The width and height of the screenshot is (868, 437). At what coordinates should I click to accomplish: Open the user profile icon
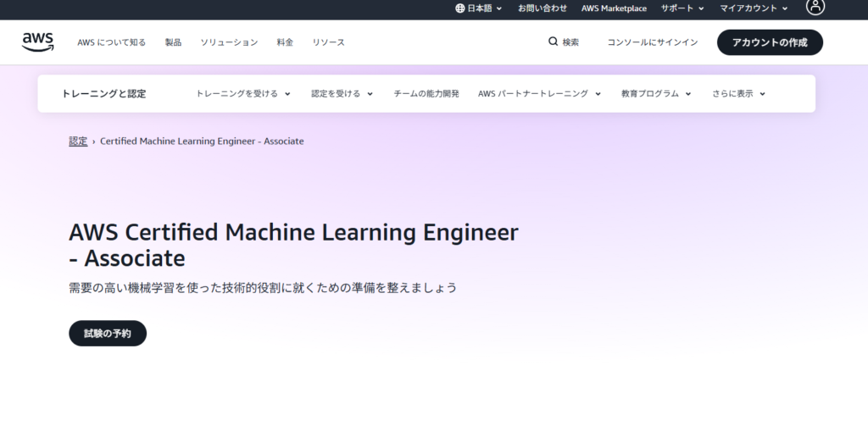pos(815,8)
